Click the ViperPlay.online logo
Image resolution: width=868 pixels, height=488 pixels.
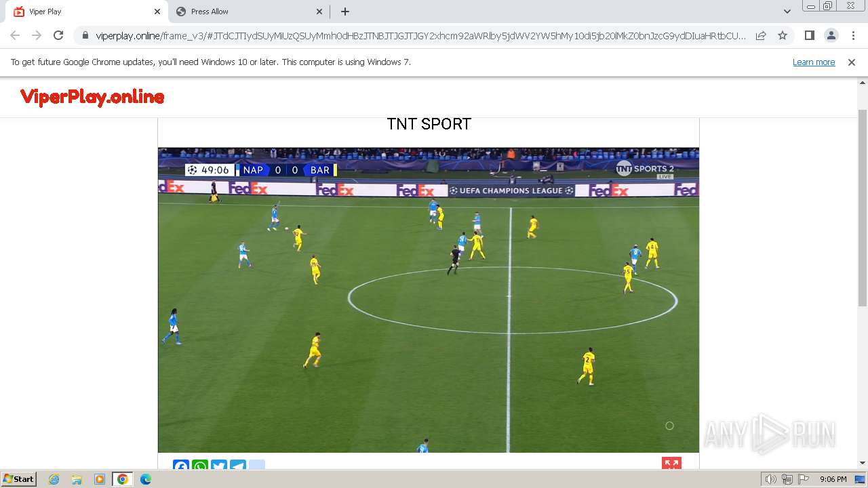pos(92,97)
